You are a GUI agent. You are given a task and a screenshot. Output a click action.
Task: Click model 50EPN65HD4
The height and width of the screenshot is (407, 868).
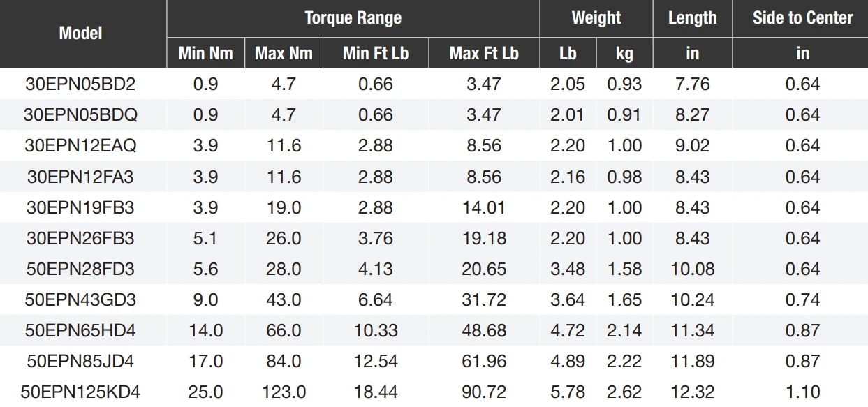81,330
